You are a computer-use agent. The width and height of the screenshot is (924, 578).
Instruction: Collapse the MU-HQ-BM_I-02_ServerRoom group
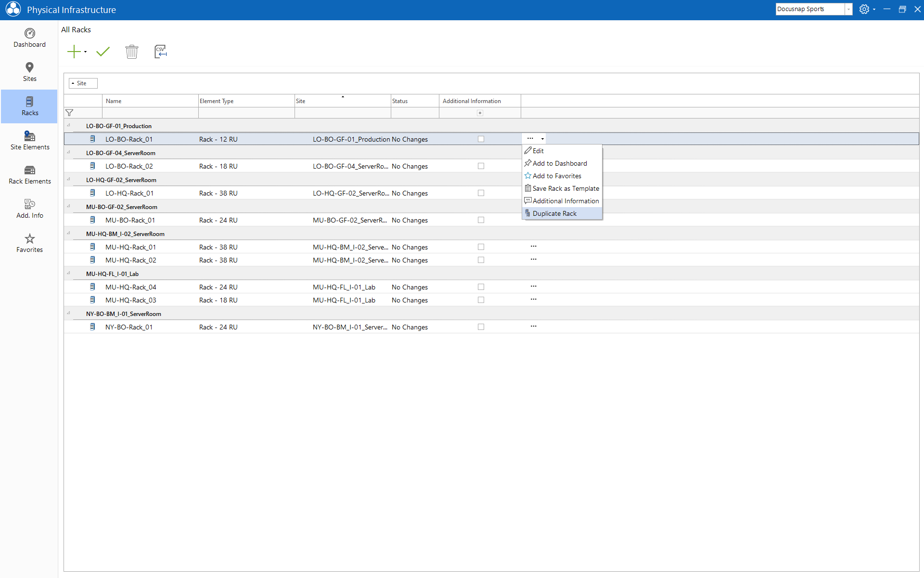68,233
